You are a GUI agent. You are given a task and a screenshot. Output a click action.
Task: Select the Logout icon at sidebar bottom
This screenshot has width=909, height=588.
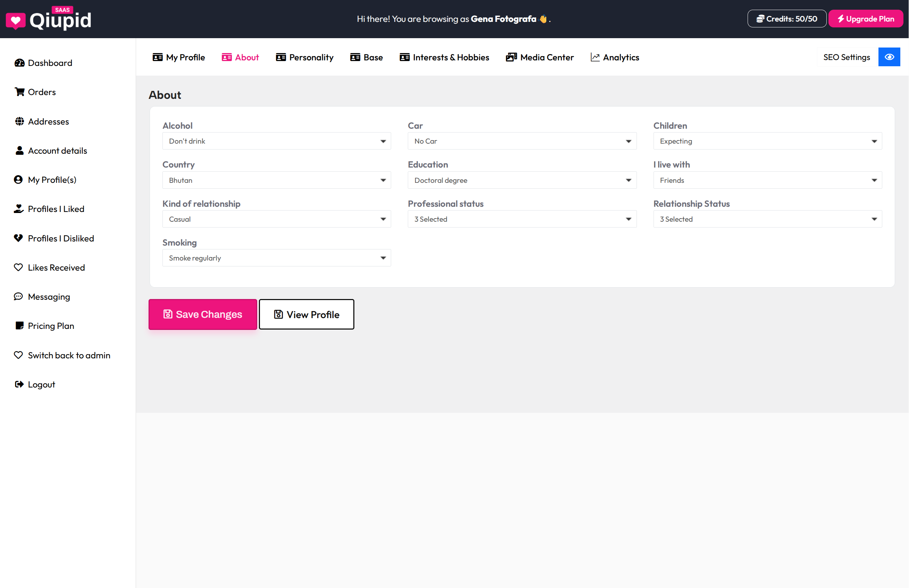tap(19, 384)
